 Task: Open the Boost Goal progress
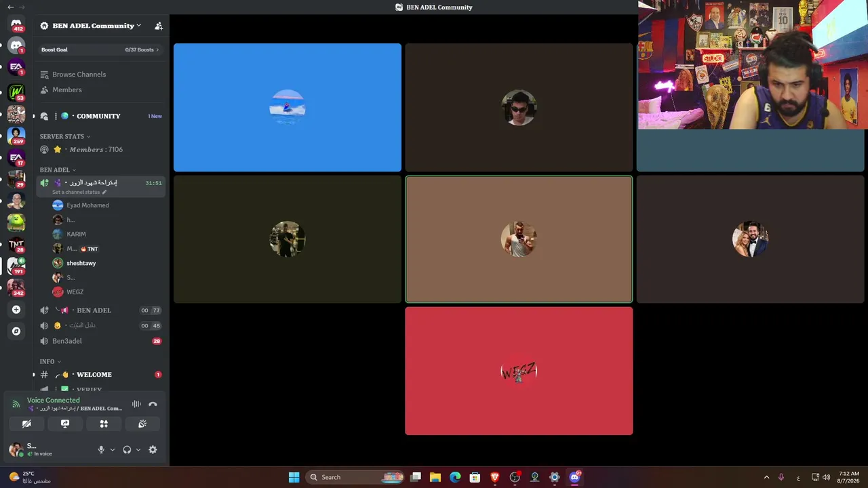coord(100,49)
